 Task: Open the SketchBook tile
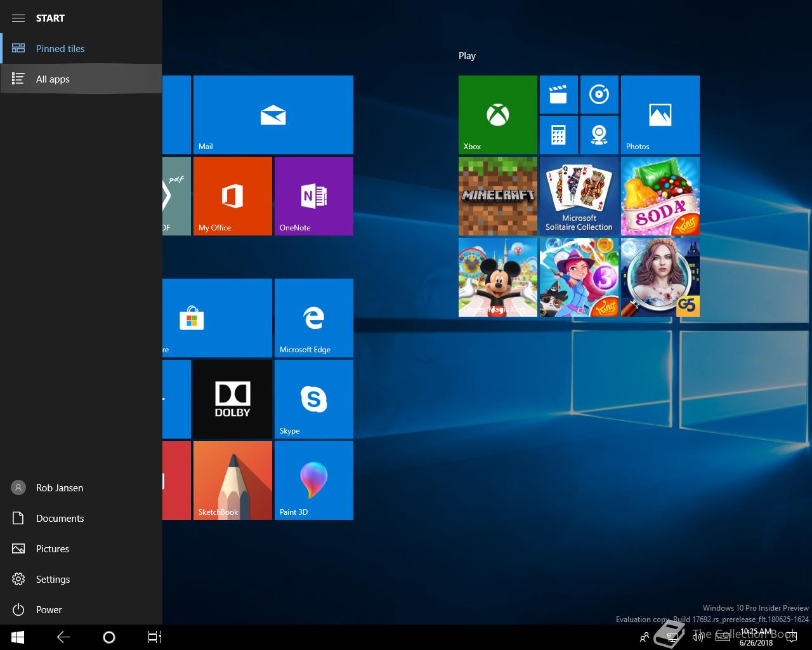click(232, 480)
